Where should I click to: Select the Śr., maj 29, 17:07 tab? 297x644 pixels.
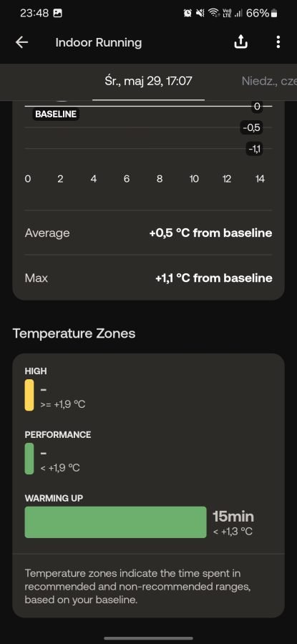148,81
